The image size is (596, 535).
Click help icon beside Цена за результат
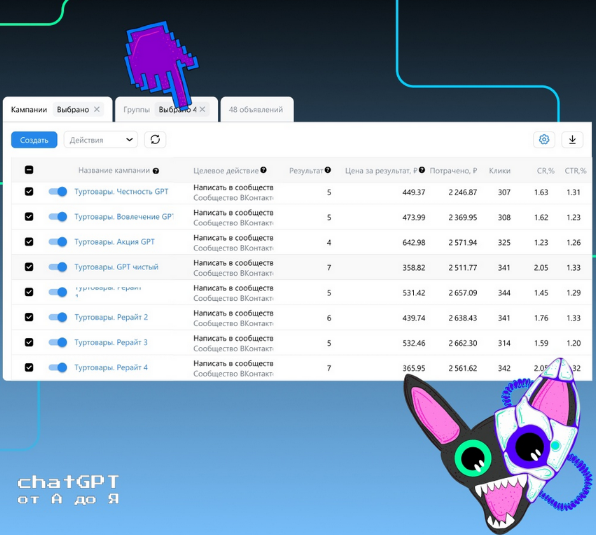coord(422,170)
